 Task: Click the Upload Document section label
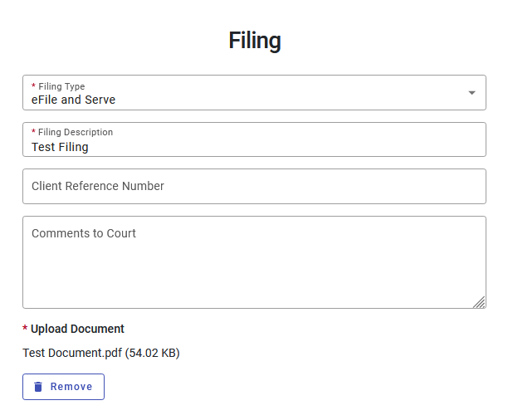(x=77, y=329)
